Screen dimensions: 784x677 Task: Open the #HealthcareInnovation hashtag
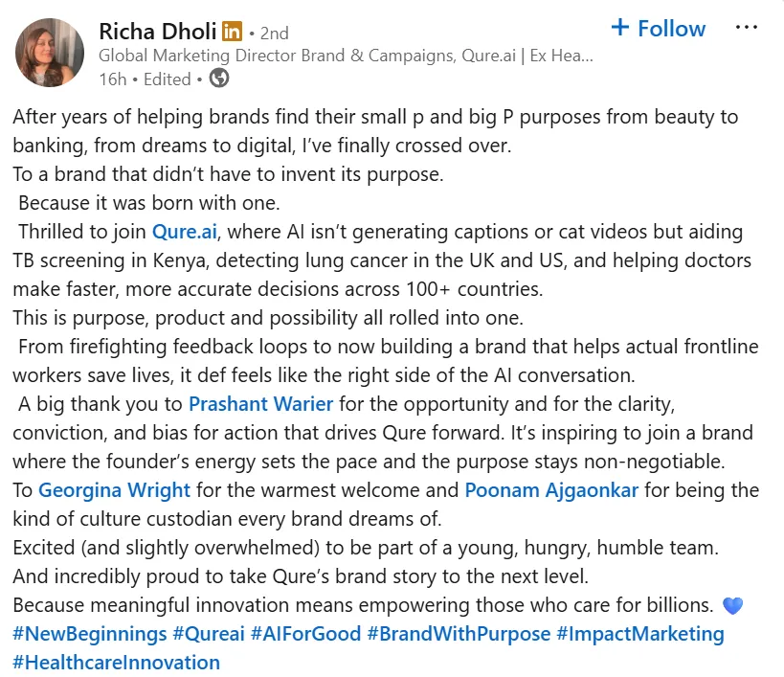(x=116, y=663)
